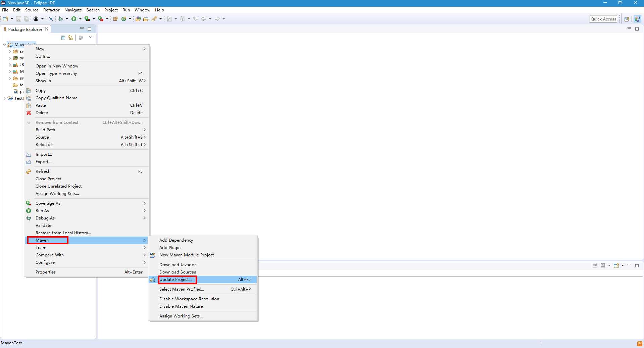Open Package Explorer View Menu triangle
Screen dimensions: 644x348
91,37
